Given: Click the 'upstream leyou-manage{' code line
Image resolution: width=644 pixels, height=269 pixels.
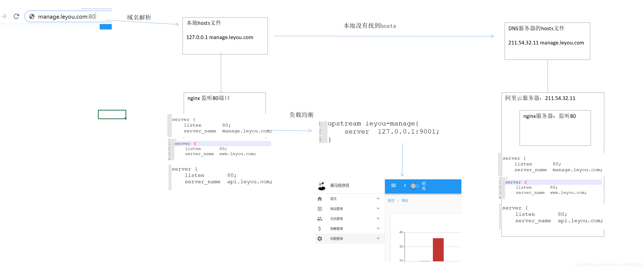Looking at the screenshot, I should [373, 124].
